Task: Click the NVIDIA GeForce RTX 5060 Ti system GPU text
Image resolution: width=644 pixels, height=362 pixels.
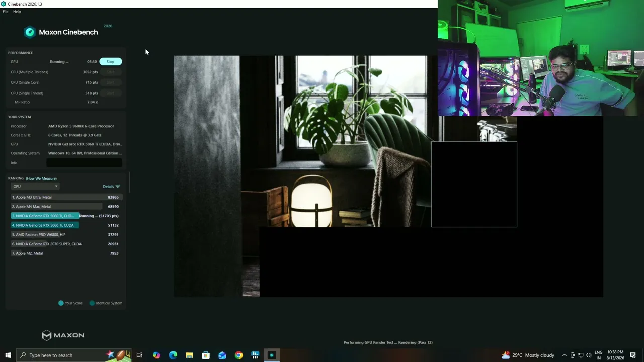Action: point(85,144)
